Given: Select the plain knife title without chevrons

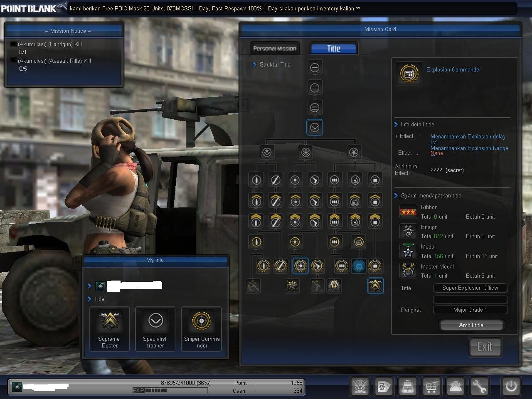Looking at the screenshot, I should 276,180.
